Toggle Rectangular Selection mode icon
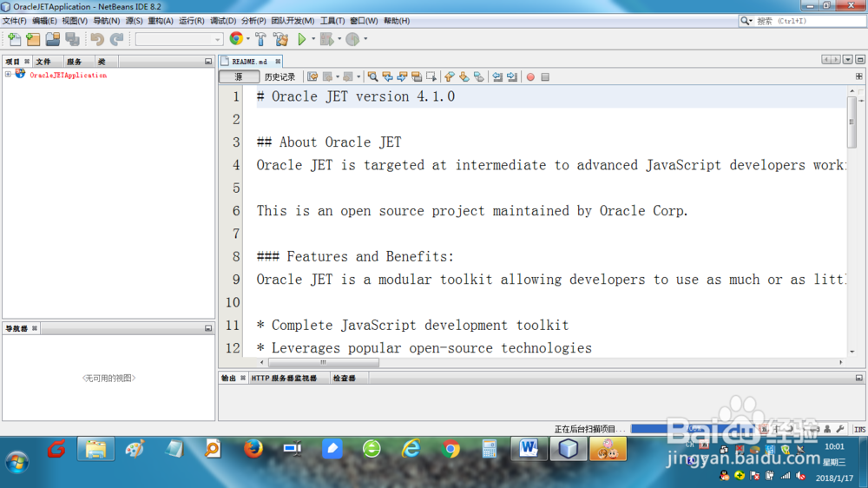Image resolution: width=868 pixels, height=488 pixels. click(431, 77)
